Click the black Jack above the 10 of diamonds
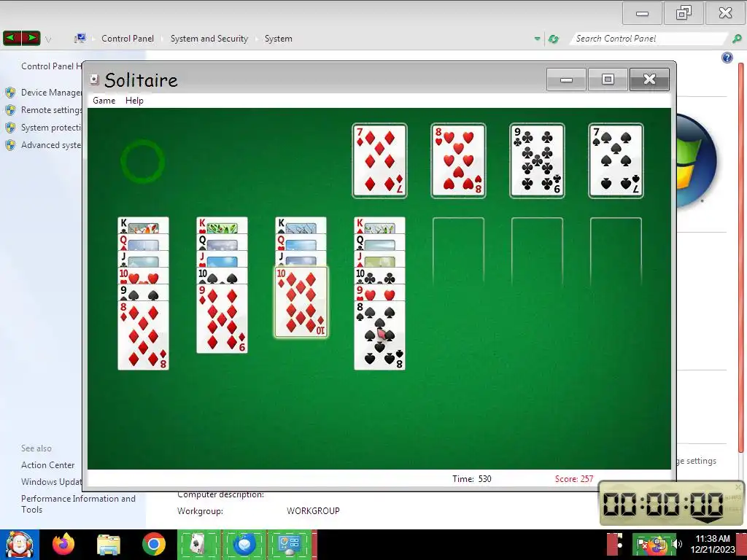The width and height of the screenshot is (747, 560). pos(301,259)
